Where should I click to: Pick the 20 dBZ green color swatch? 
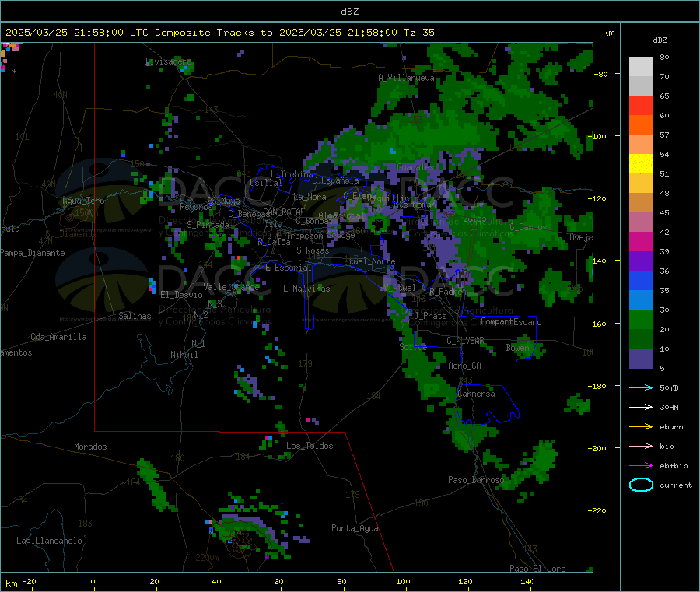641,319
